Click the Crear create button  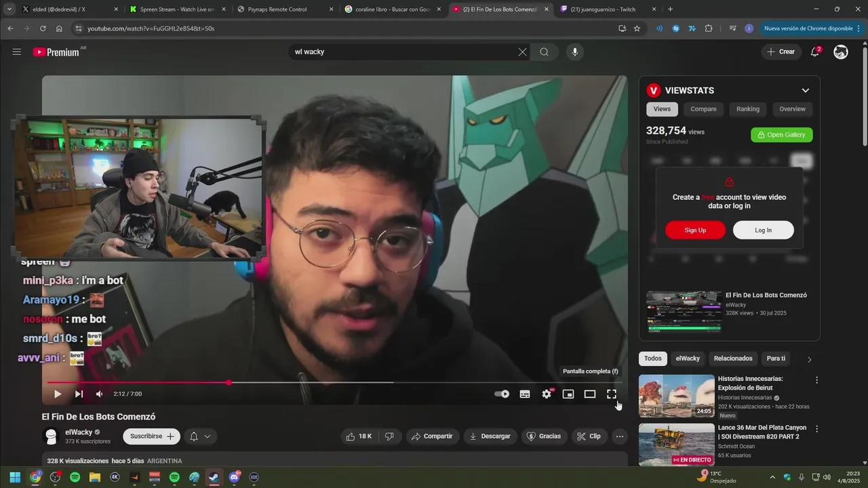(x=781, y=52)
